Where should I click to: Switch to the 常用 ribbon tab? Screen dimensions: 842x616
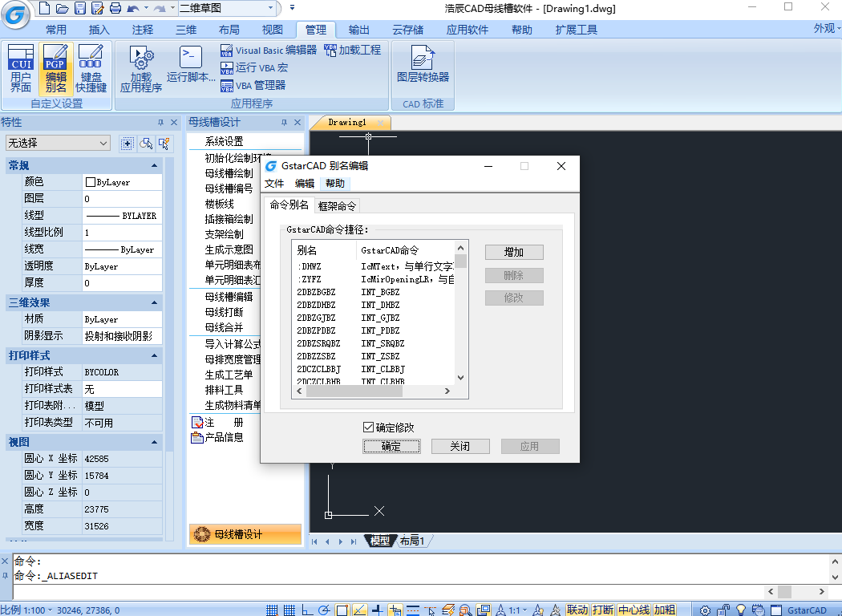pos(56,30)
